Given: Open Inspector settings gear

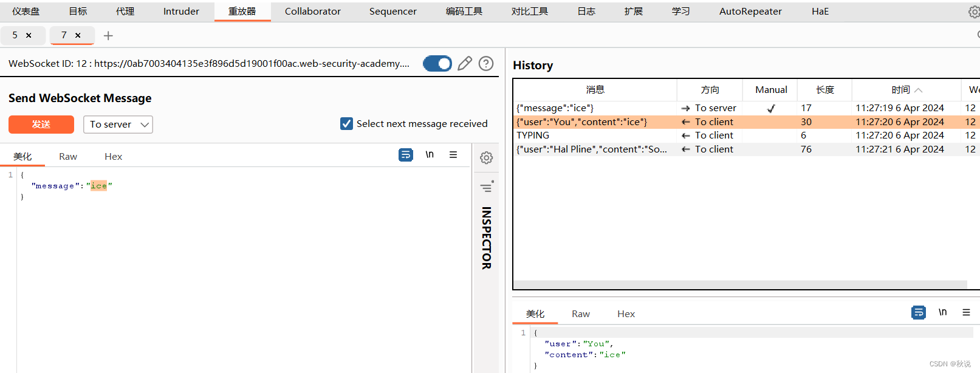Looking at the screenshot, I should (x=486, y=158).
